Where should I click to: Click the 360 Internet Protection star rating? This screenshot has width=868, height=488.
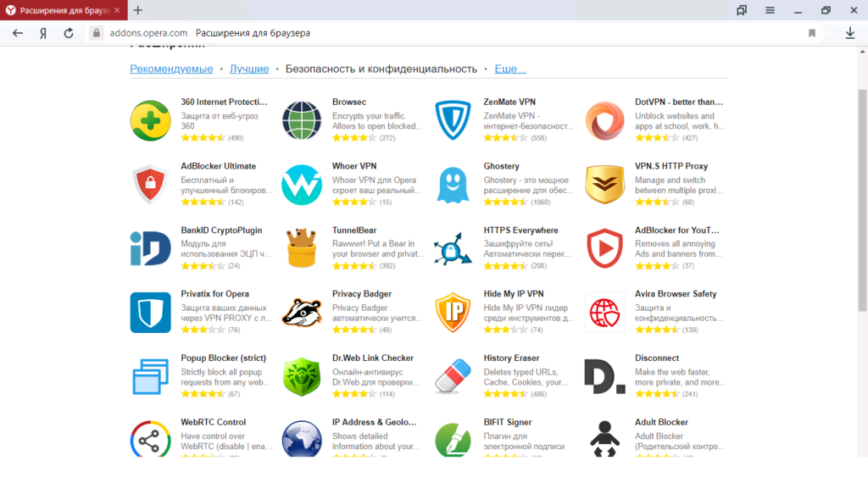point(203,138)
